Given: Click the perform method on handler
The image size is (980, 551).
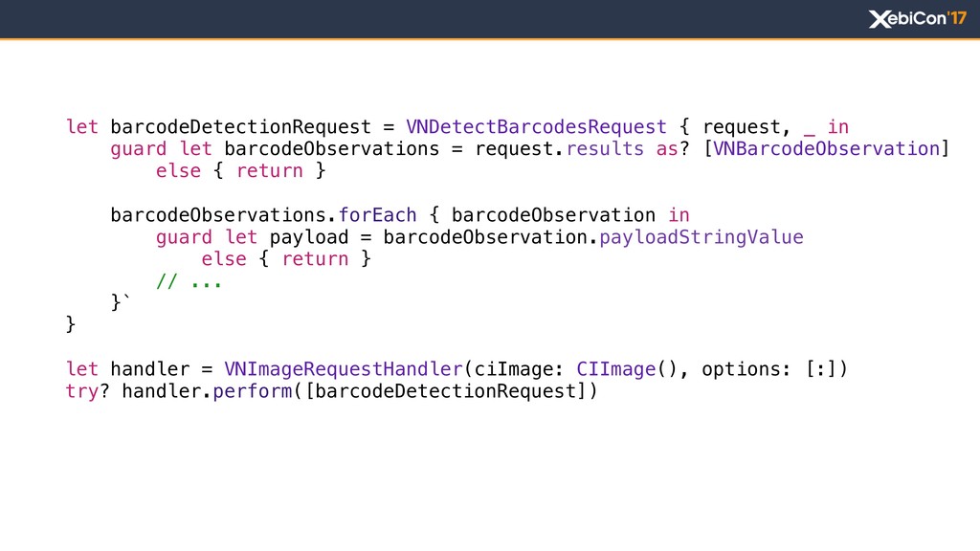Looking at the screenshot, I should (253, 391).
